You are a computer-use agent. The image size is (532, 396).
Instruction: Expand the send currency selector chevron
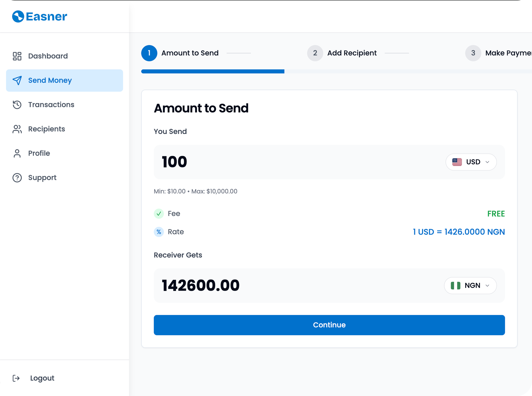click(487, 162)
